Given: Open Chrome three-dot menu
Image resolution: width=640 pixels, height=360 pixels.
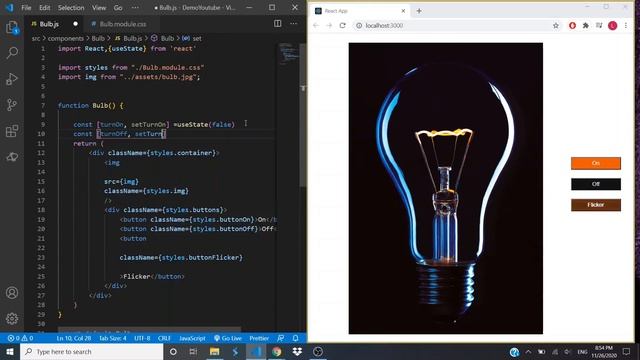Looking at the screenshot, I should (626, 25).
